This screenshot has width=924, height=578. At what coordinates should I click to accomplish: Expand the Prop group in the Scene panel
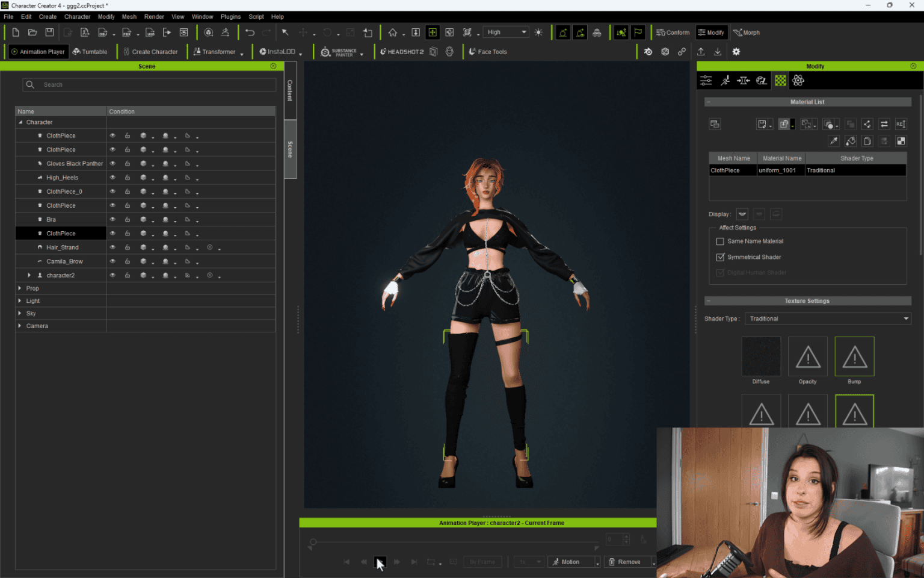20,288
